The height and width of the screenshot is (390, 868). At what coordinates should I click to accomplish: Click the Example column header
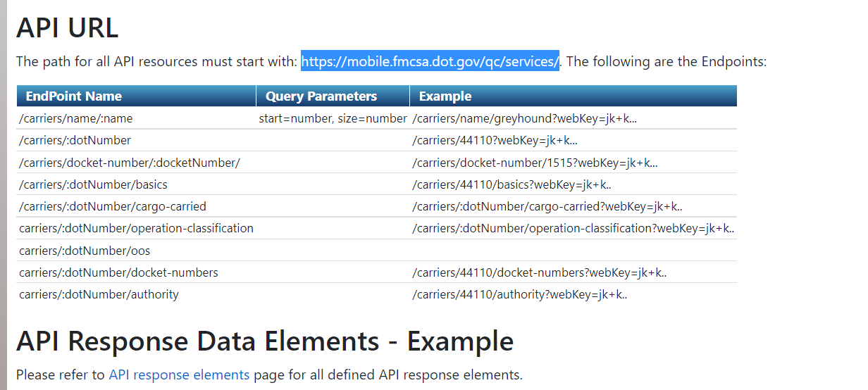tap(445, 96)
